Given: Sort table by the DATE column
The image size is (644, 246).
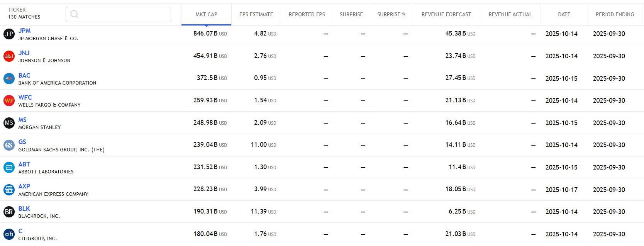Looking at the screenshot, I should pyautogui.click(x=564, y=15).
